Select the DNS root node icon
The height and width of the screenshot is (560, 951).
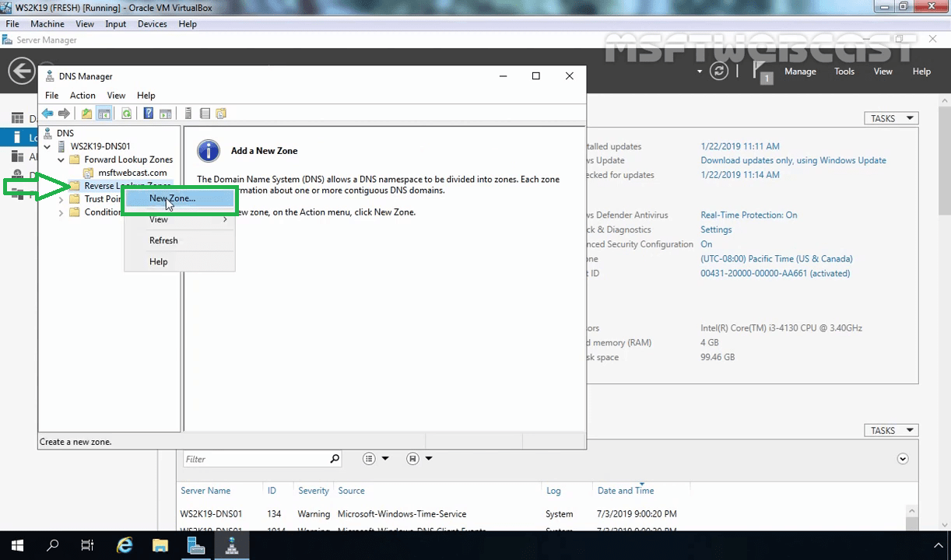coord(47,133)
